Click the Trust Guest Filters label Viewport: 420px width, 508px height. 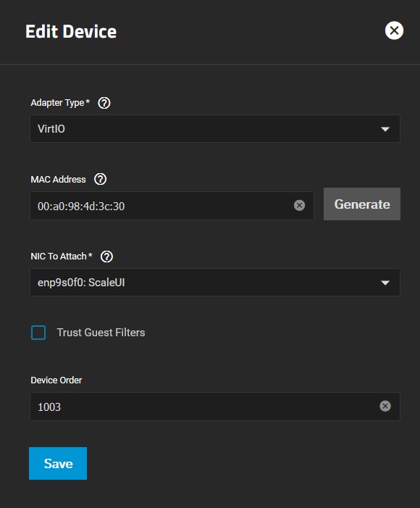[101, 333]
